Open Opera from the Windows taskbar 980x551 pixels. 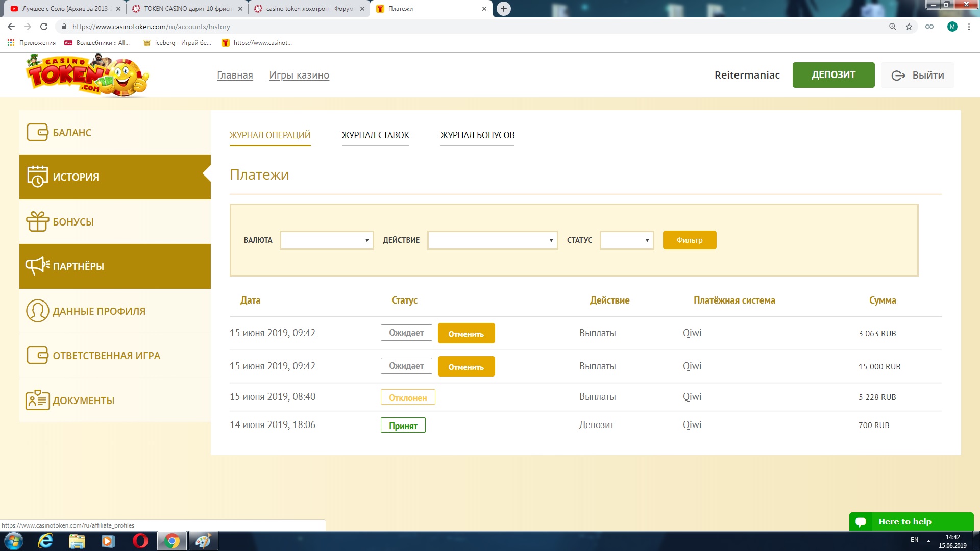[140, 541]
